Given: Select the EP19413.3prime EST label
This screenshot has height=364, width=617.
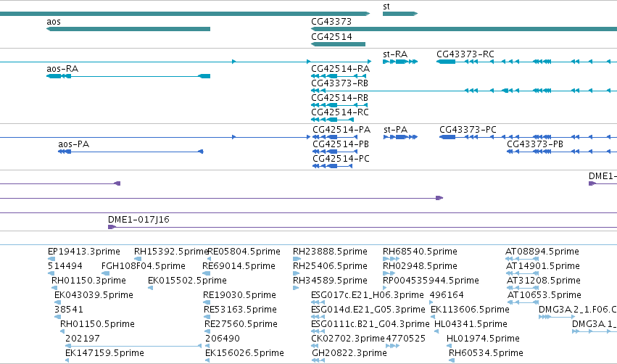Looking at the screenshot, I should coord(84,252).
